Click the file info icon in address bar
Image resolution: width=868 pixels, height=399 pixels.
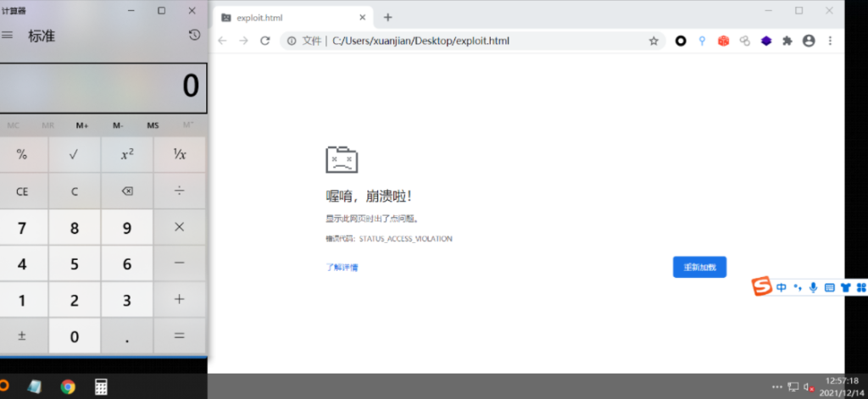[x=292, y=41]
